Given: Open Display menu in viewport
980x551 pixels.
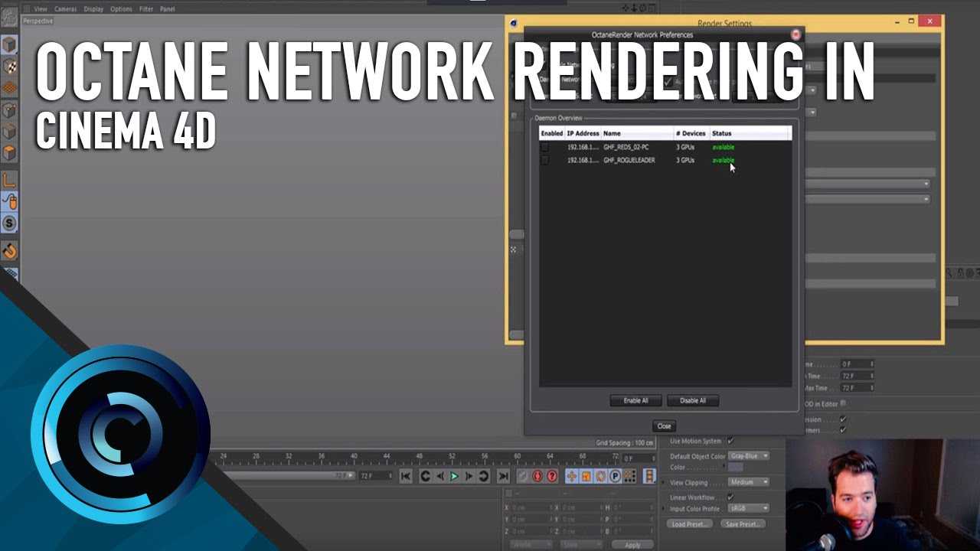Looking at the screenshot, I should pyautogui.click(x=93, y=9).
